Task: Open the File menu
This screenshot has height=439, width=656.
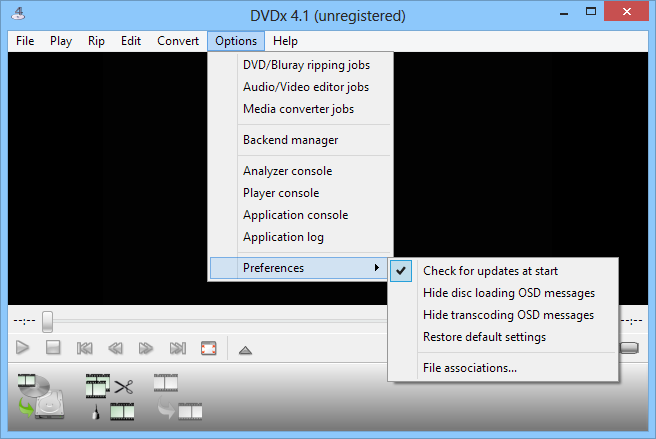Action: (x=25, y=41)
